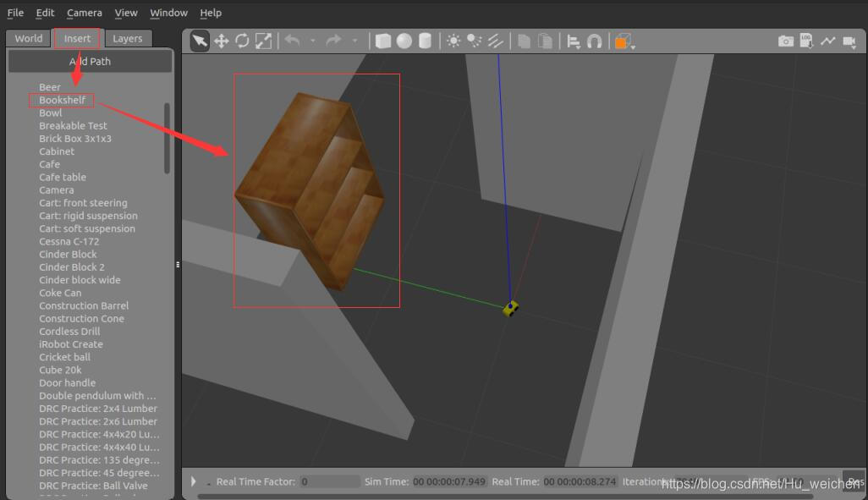The image size is (868, 500).
Task: Open the Window menu
Action: coord(168,12)
